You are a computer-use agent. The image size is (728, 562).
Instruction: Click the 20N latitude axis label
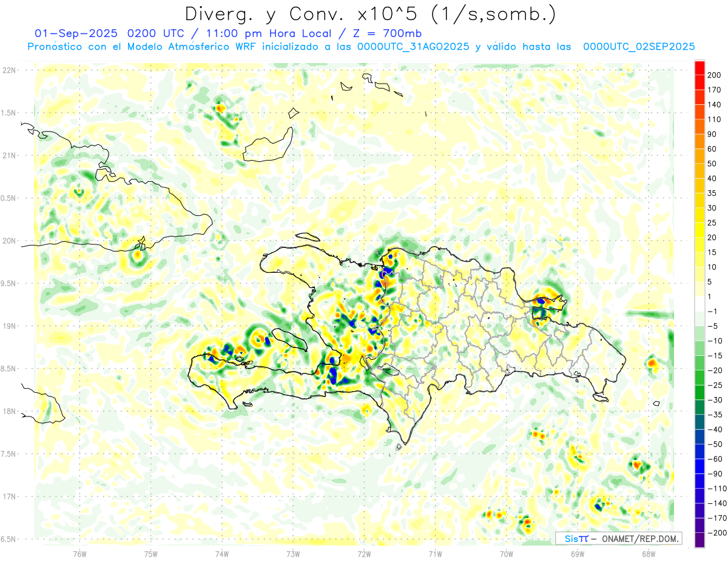[9, 241]
